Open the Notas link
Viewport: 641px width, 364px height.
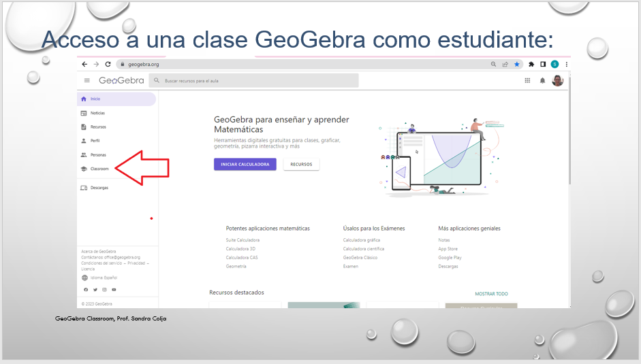point(444,240)
